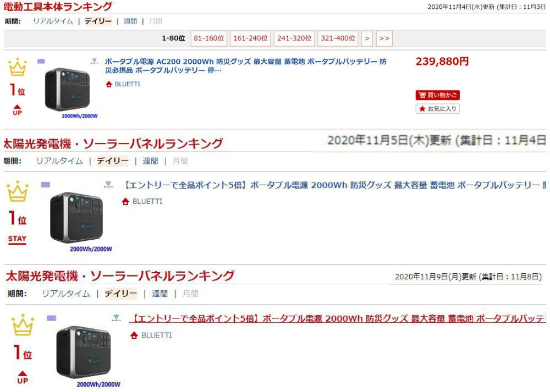Open the middle listing's エントリーで全品ポイント5倍 title

[x=333, y=185]
